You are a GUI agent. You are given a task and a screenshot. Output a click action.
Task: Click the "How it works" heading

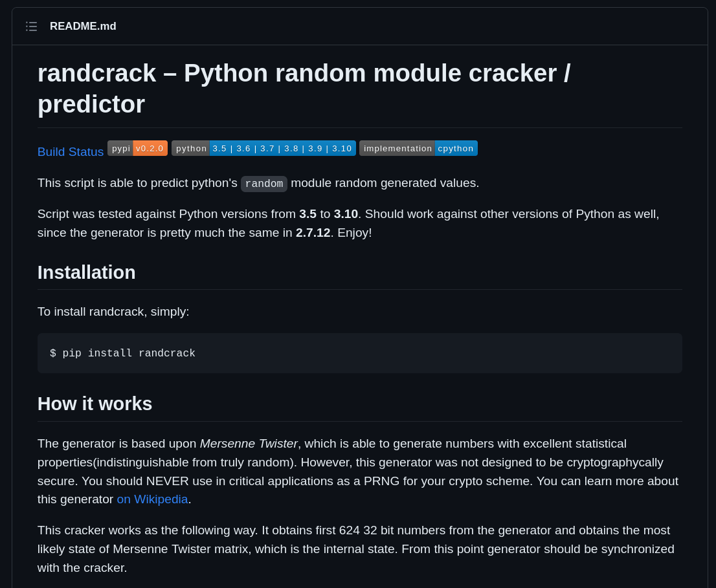coord(95,404)
